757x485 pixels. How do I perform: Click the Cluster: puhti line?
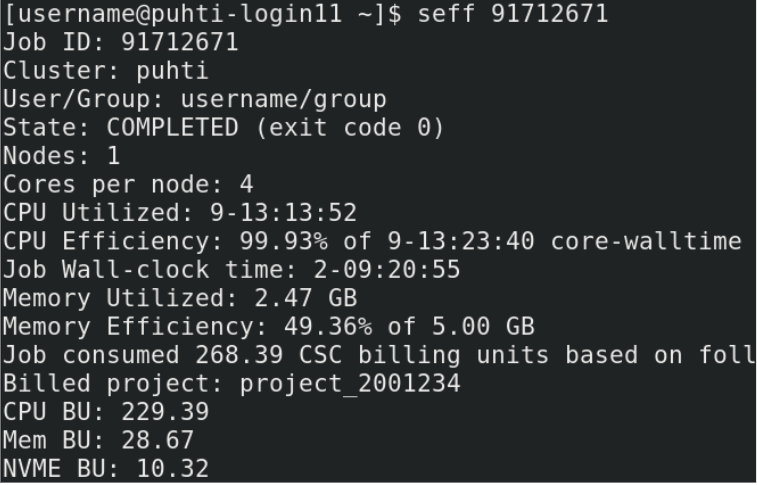106,71
